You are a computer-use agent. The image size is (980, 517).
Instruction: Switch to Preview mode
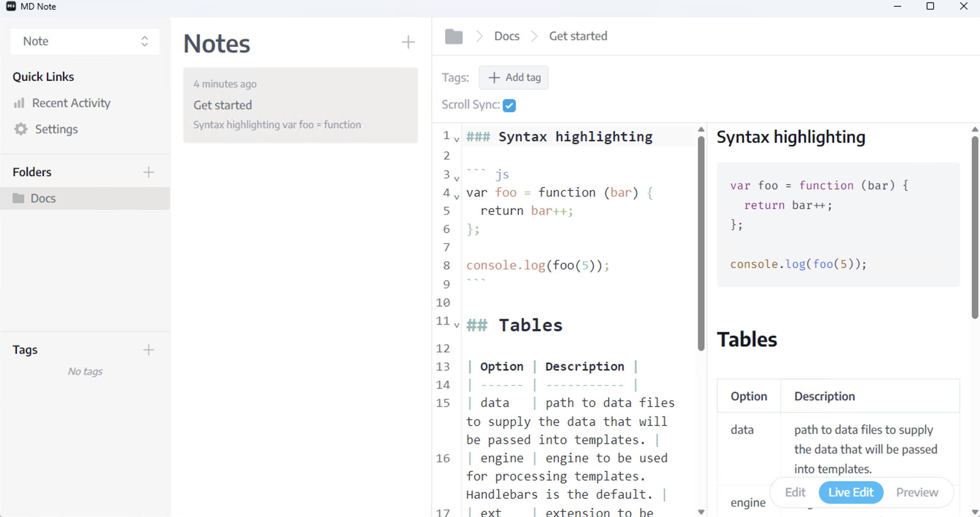point(917,492)
